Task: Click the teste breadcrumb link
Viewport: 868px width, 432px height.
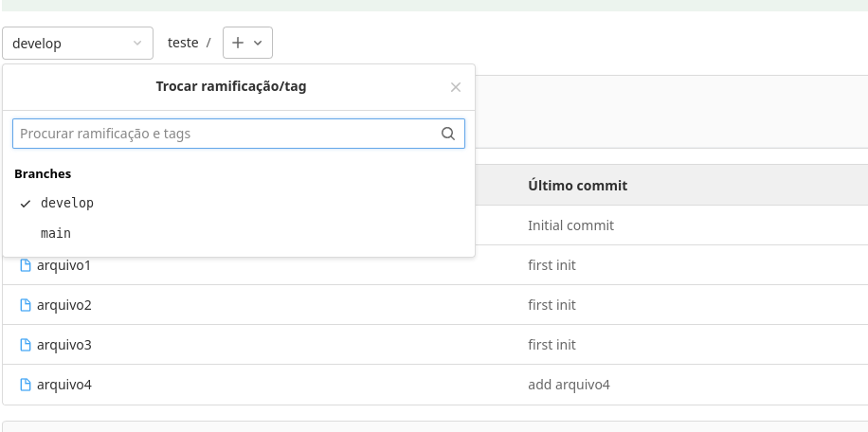Action: tap(183, 43)
